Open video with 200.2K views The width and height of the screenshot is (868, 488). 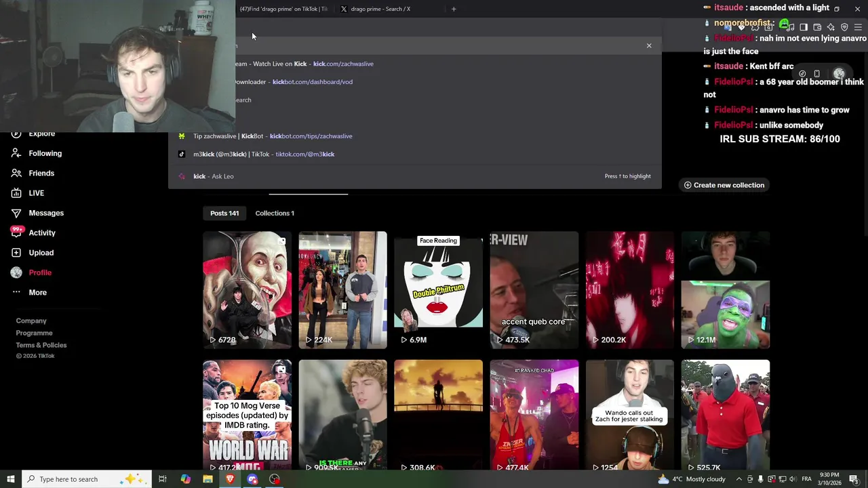click(629, 290)
